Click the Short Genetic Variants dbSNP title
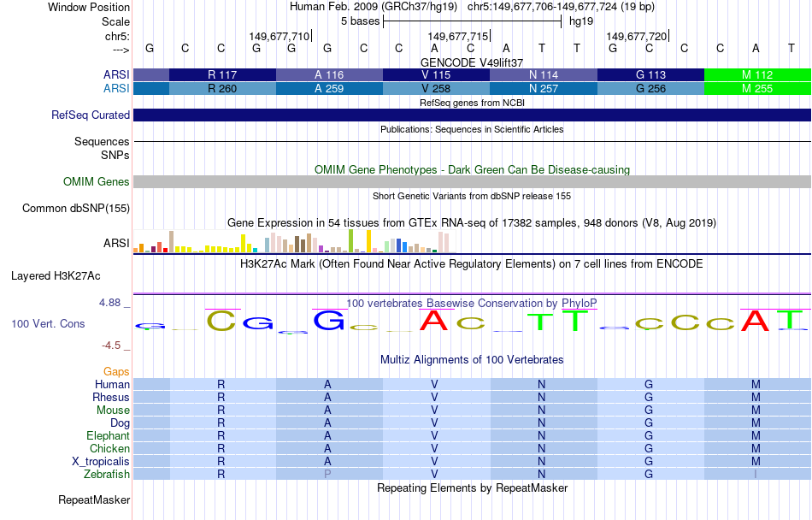The image size is (812, 520). point(472,197)
